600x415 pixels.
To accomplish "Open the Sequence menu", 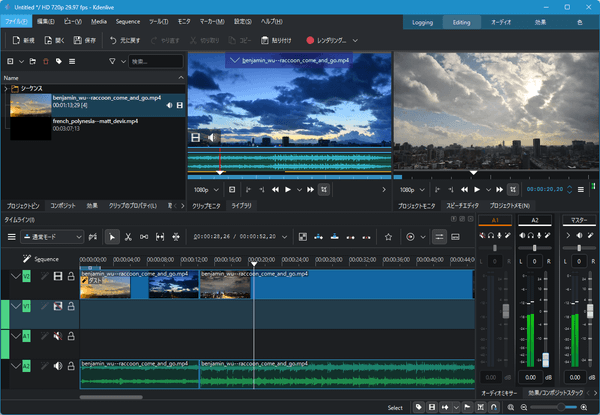I will [x=127, y=20].
